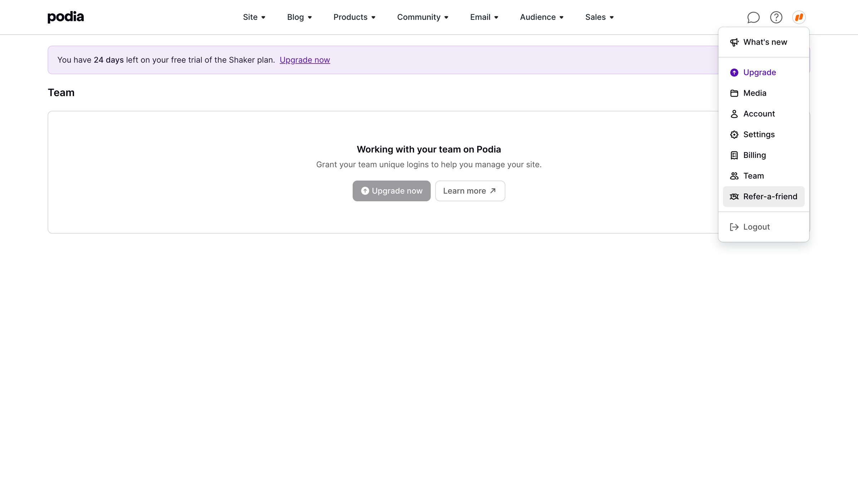The width and height of the screenshot is (858, 504).
Task: Log out via the Logout menu item
Action: pyautogui.click(x=764, y=227)
